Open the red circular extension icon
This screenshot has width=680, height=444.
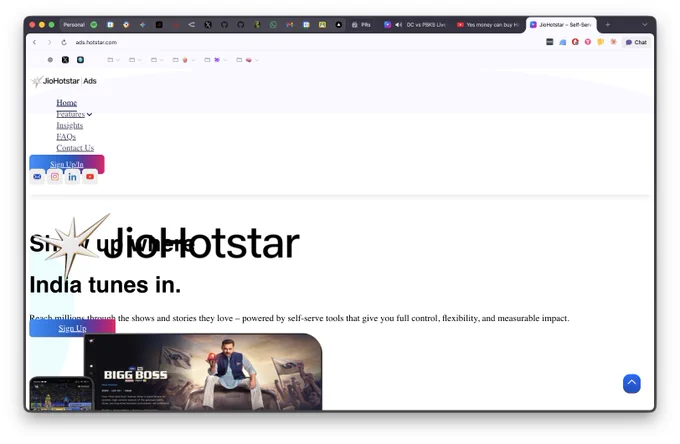click(x=575, y=42)
